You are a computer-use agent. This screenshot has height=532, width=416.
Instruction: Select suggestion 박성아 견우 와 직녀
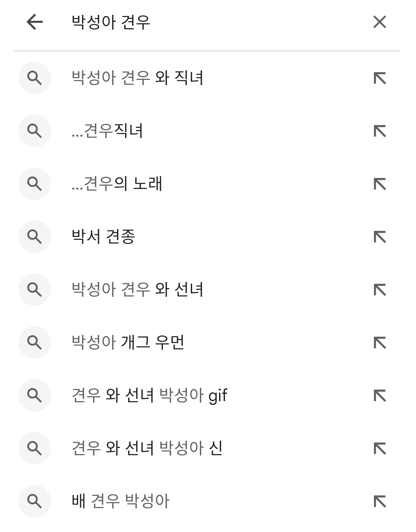point(137,78)
